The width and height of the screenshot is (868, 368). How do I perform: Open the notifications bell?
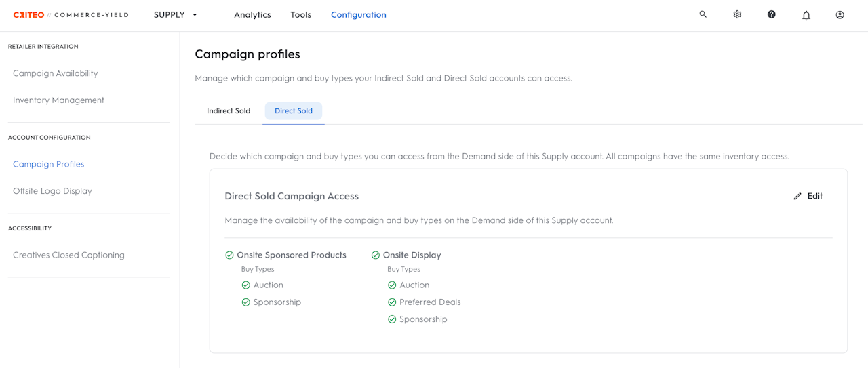click(806, 15)
